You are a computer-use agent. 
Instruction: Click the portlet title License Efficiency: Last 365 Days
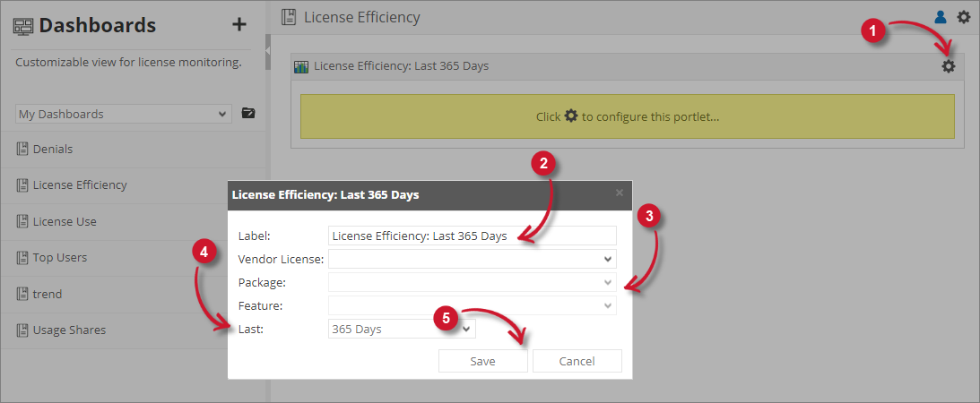402,66
